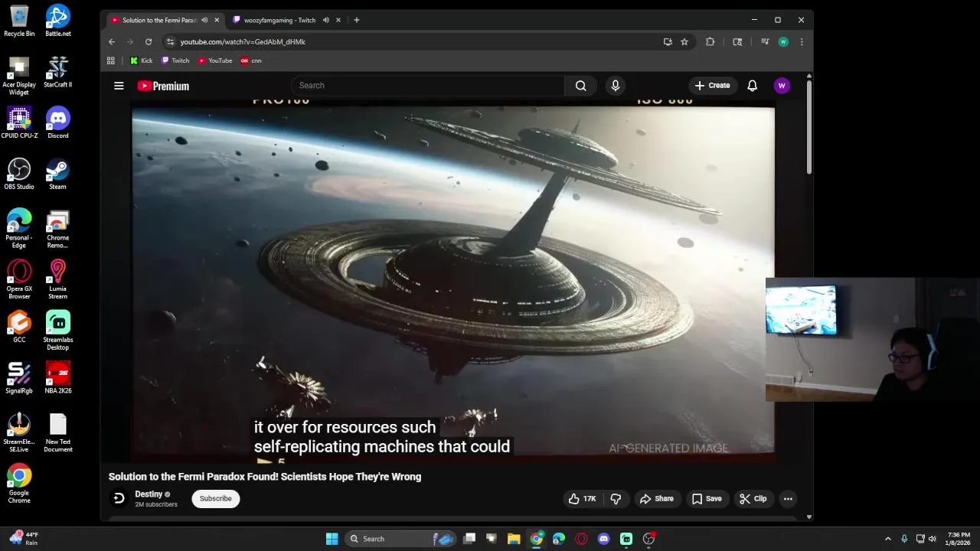This screenshot has height=551, width=980.
Task: Open the Streamlabs Desktop shortcut
Action: click(x=57, y=331)
